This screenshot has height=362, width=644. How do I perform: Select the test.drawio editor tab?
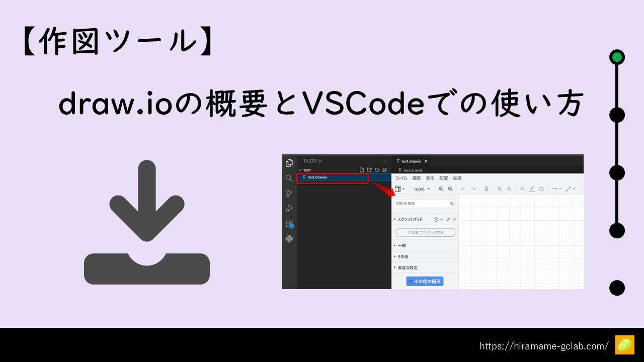[x=411, y=161]
